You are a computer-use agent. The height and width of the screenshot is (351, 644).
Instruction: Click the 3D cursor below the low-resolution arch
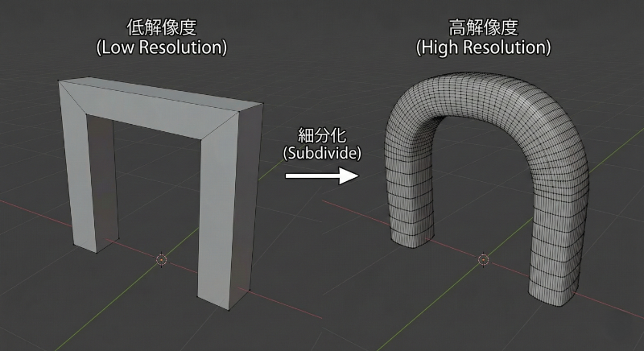point(161,259)
